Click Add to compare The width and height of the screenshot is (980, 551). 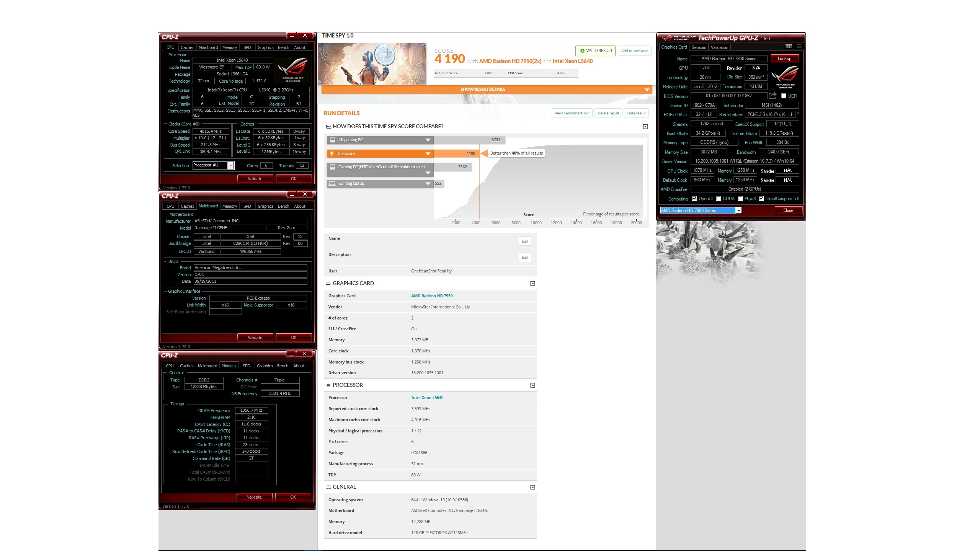pos(634,51)
